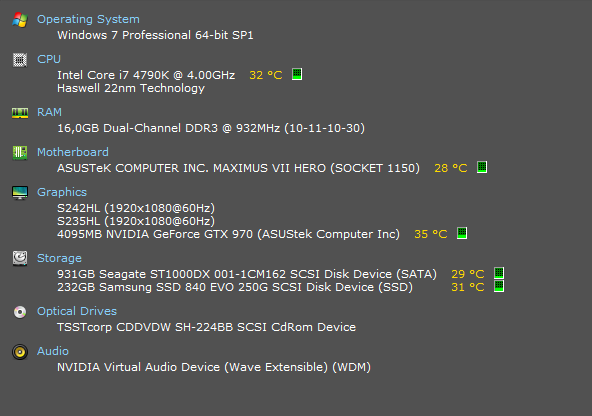Click the green motherboard temperature indicator
Screen dimensions: 592x416
click(482, 167)
